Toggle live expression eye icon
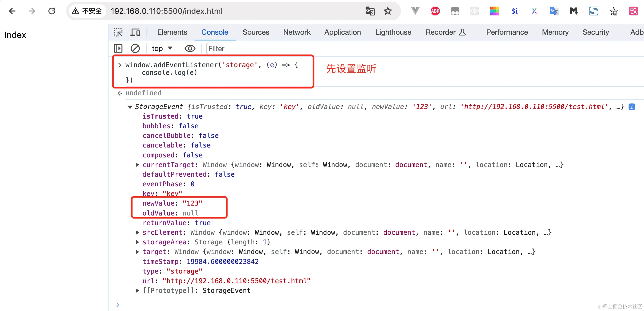This screenshot has width=644, height=311. [x=190, y=49]
